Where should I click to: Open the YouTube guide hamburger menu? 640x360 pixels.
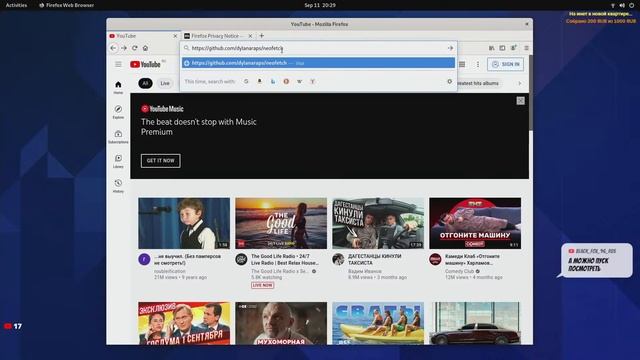pyautogui.click(x=118, y=64)
